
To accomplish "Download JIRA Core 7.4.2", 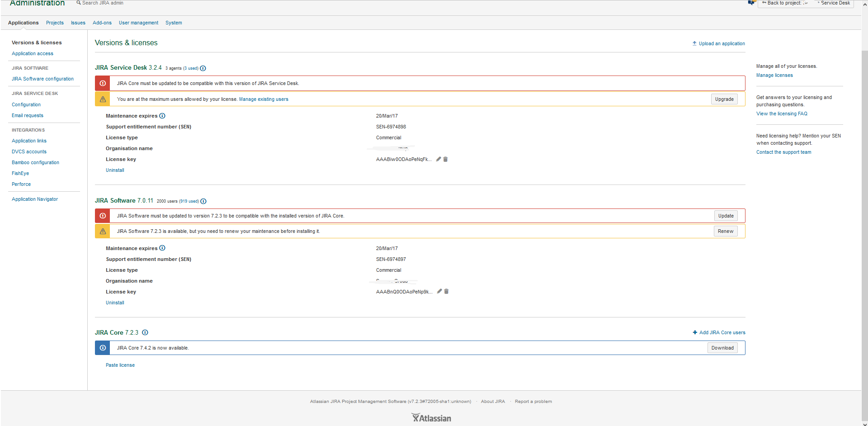I will (722, 348).
